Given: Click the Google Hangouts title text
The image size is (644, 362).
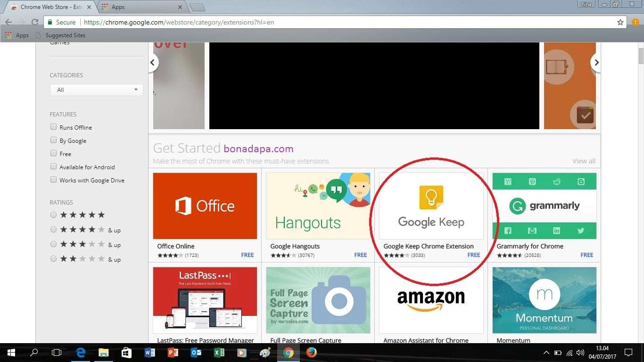Looking at the screenshot, I should pos(295,246).
